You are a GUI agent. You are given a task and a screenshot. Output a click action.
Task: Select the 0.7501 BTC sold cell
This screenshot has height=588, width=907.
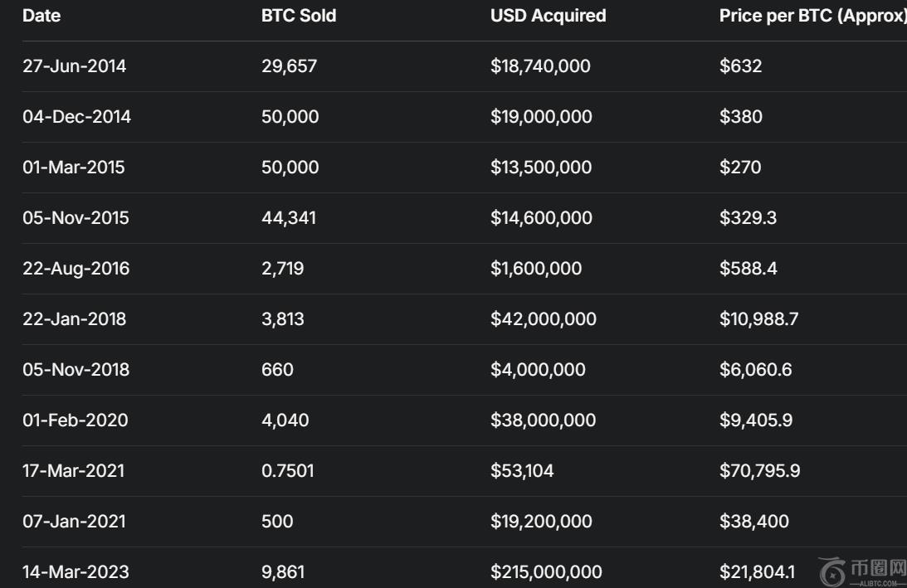coord(287,471)
